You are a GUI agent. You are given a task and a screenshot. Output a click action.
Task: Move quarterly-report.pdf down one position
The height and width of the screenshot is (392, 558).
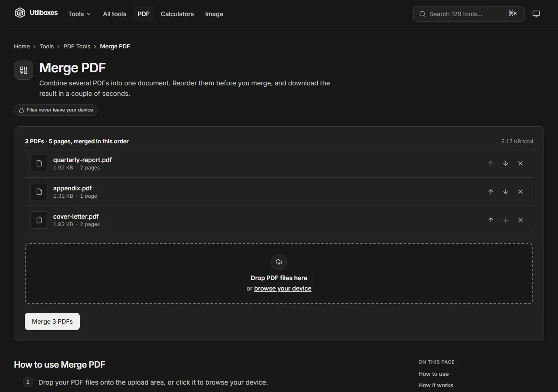pos(506,163)
